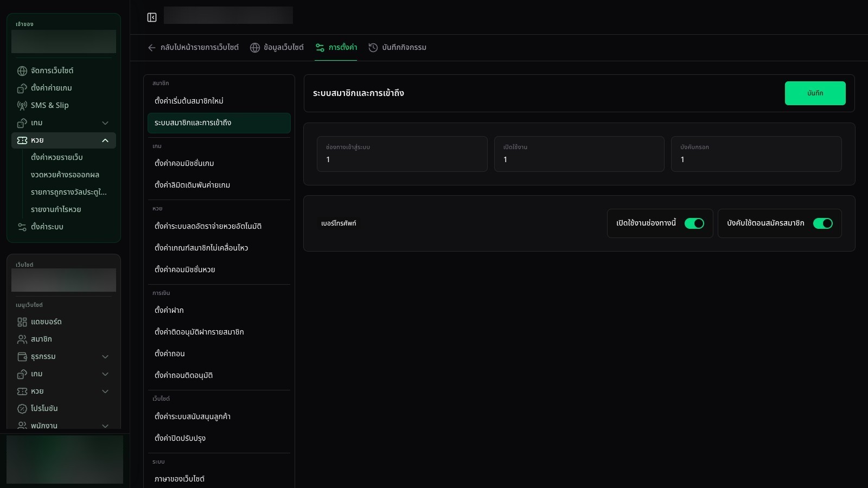The width and height of the screenshot is (868, 488).
Task: Open แดชบอร์ด in the website menu
Action: click(63, 322)
